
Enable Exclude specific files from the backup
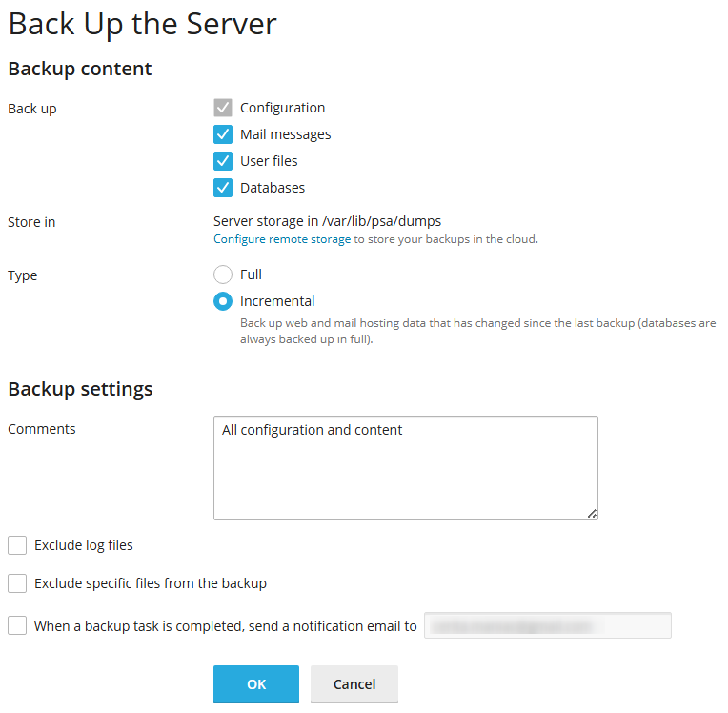(x=17, y=583)
